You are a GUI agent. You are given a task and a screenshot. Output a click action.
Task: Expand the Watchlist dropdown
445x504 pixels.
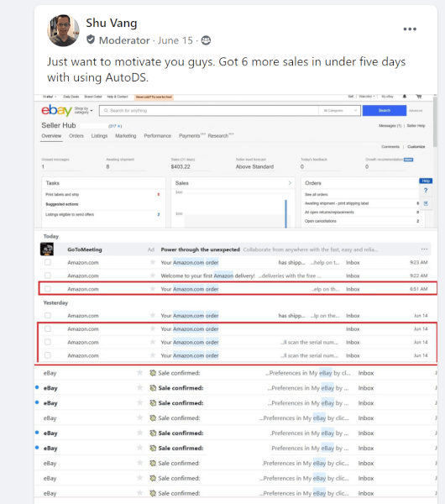tap(367, 97)
